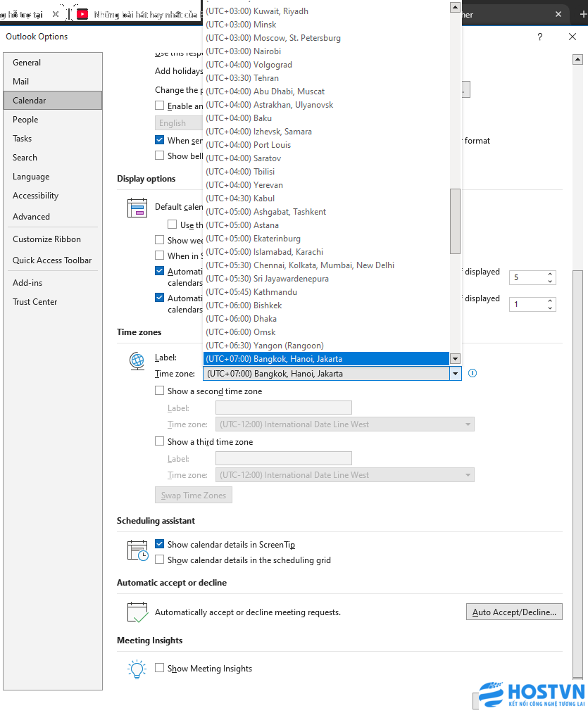Open the third Time zone dropdown

click(x=468, y=474)
